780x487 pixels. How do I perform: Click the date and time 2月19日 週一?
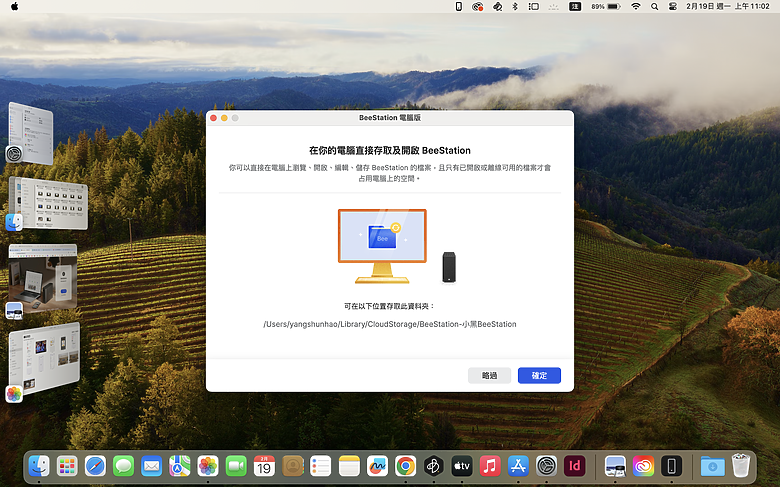pyautogui.click(x=727, y=6)
